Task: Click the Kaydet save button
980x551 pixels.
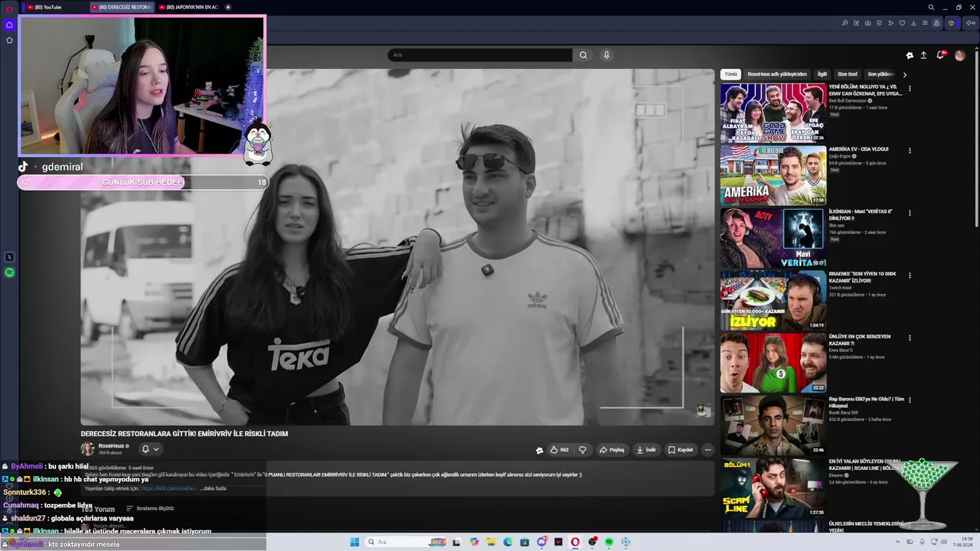Action: (x=681, y=450)
